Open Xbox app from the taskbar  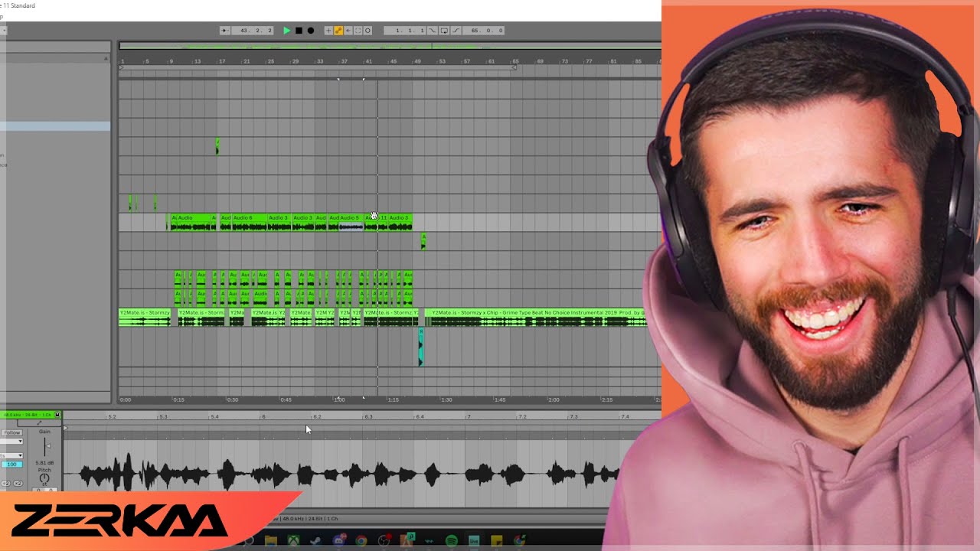[x=293, y=541]
